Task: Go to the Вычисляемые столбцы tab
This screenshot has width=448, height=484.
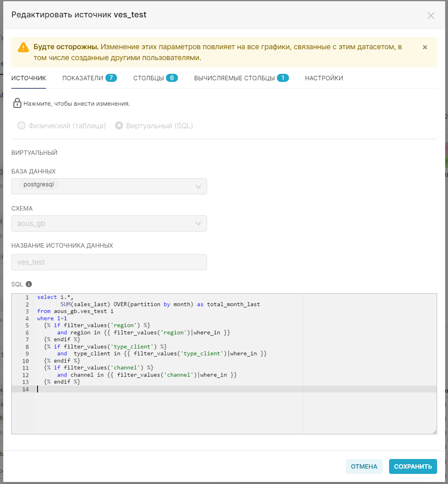Action: tap(241, 78)
